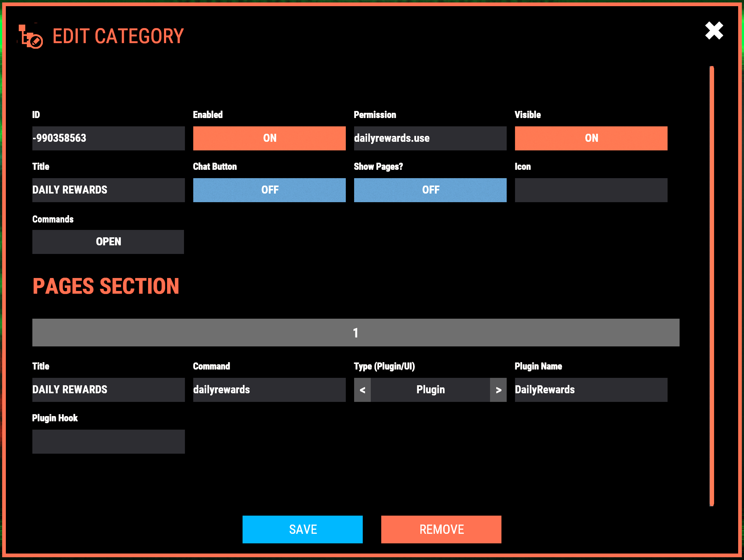The height and width of the screenshot is (560, 744).
Task: Click the Plugin type value
Action: click(430, 390)
